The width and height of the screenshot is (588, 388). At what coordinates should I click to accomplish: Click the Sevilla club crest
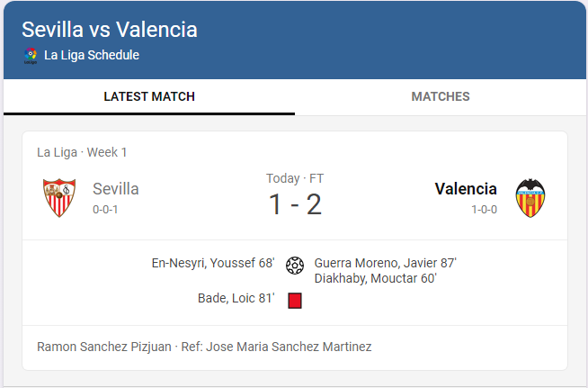click(x=59, y=197)
